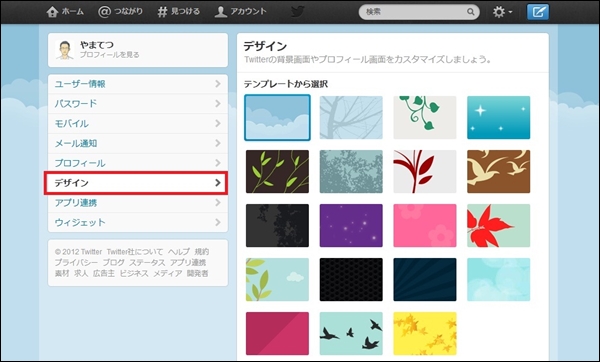Image resolution: width=600 pixels, height=362 pixels.
Task: Click the chevron on モバイル row
Action: pyautogui.click(x=218, y=124)
